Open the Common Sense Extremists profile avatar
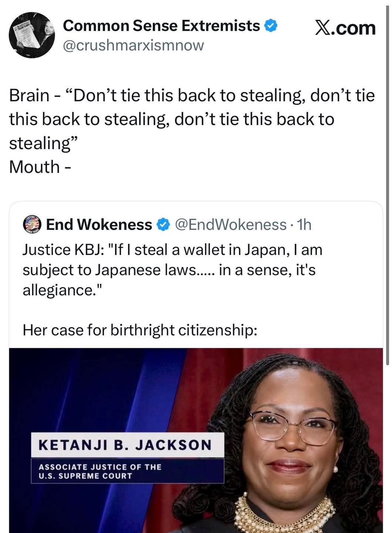The image size is (392, 533). (x=32, y=35)
